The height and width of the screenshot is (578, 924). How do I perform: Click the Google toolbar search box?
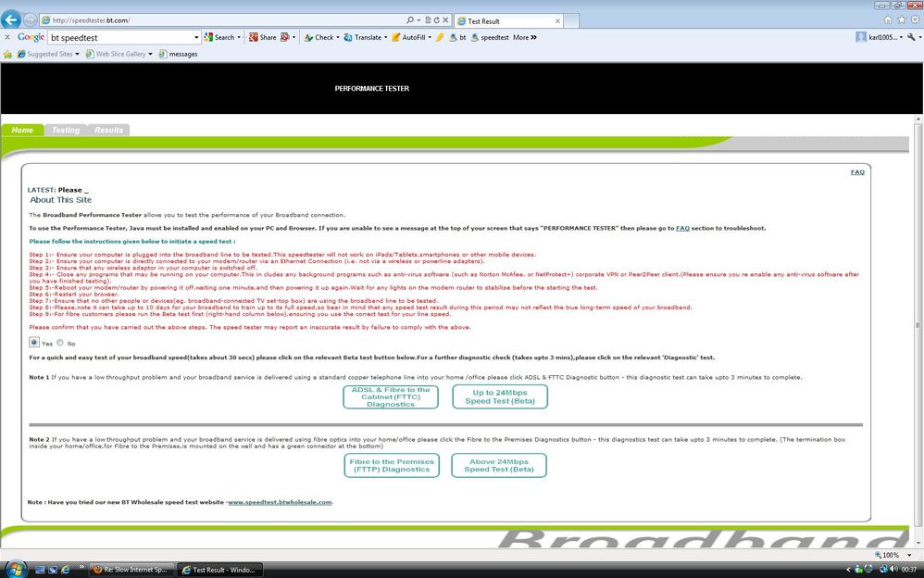click(120, 37)
